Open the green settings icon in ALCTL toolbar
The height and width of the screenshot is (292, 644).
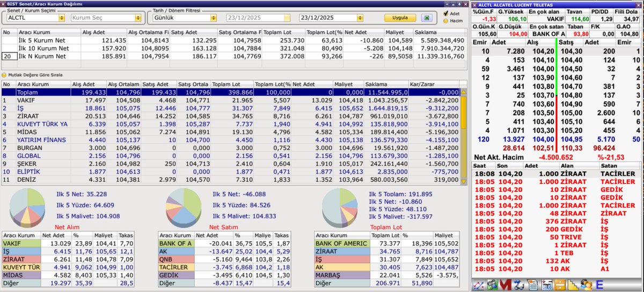point(492,284)
